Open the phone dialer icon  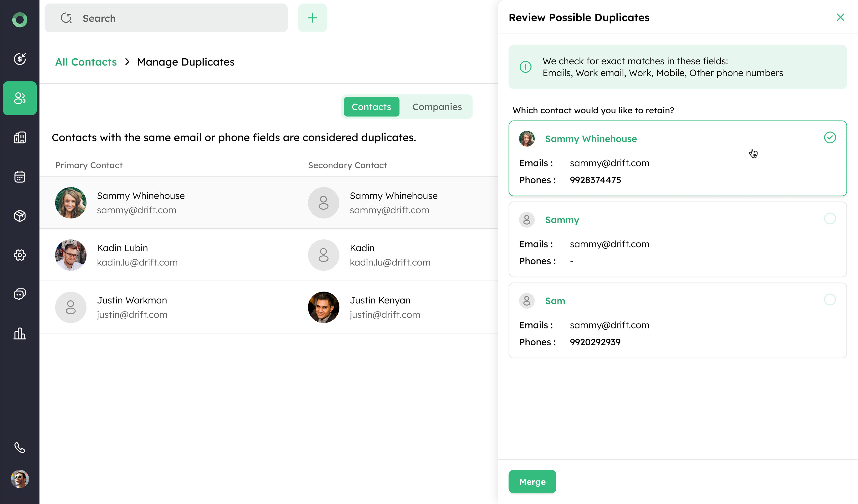coord(20,448)
